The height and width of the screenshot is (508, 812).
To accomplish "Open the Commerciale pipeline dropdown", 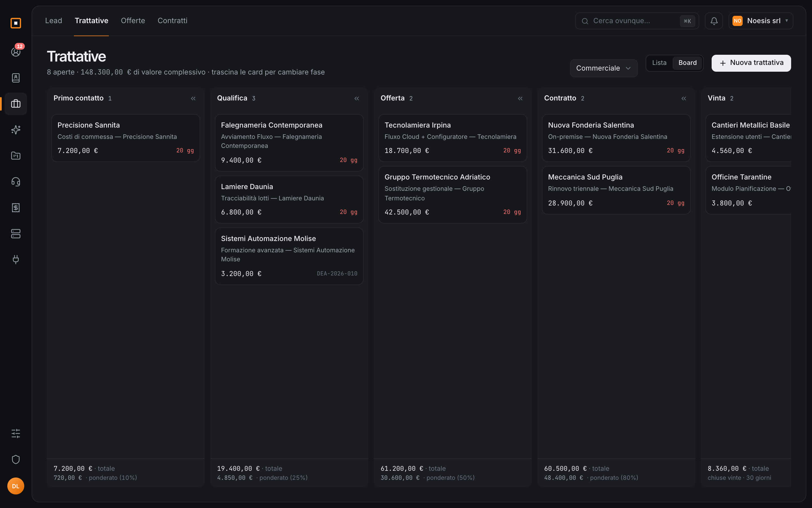I will (604, 68).
